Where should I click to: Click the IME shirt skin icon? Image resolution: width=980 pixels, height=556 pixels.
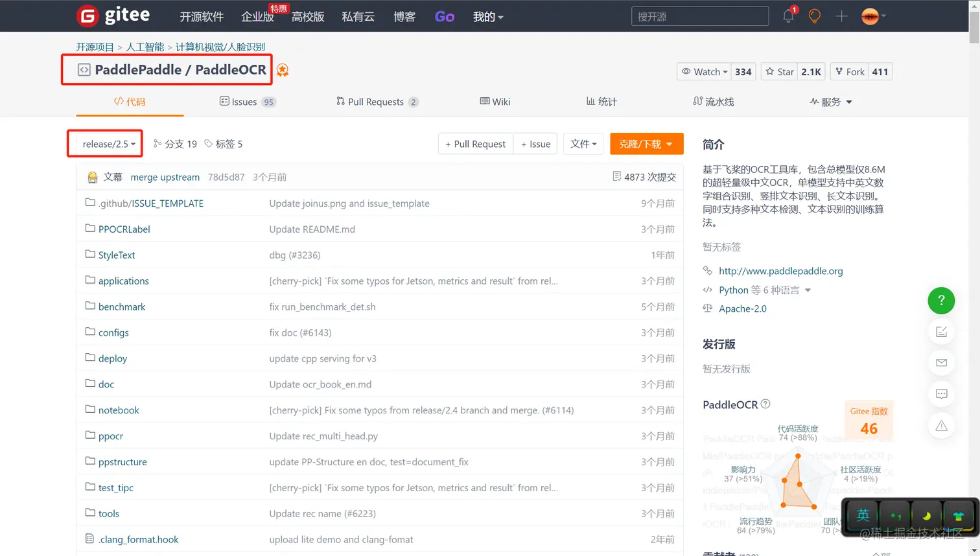pyautogui.click(x=959, y=516)
